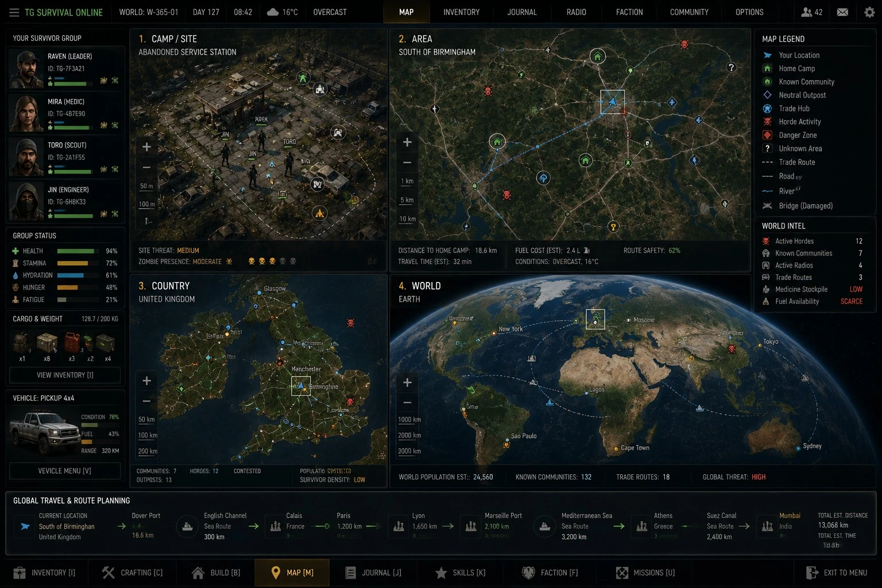Click Exit to Menu
The height and width of the screenshot is (588, 882).
(837, 573)
